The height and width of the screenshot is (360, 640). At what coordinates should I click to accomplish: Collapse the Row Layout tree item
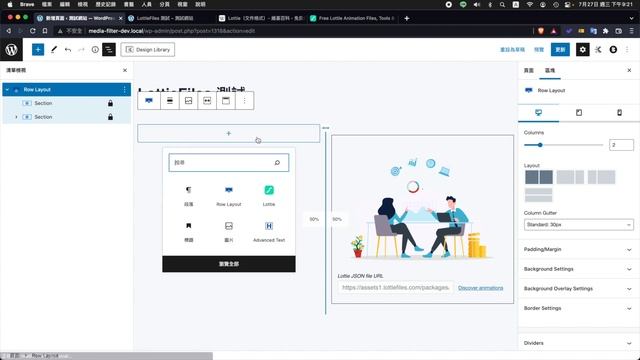click(7, 89)
